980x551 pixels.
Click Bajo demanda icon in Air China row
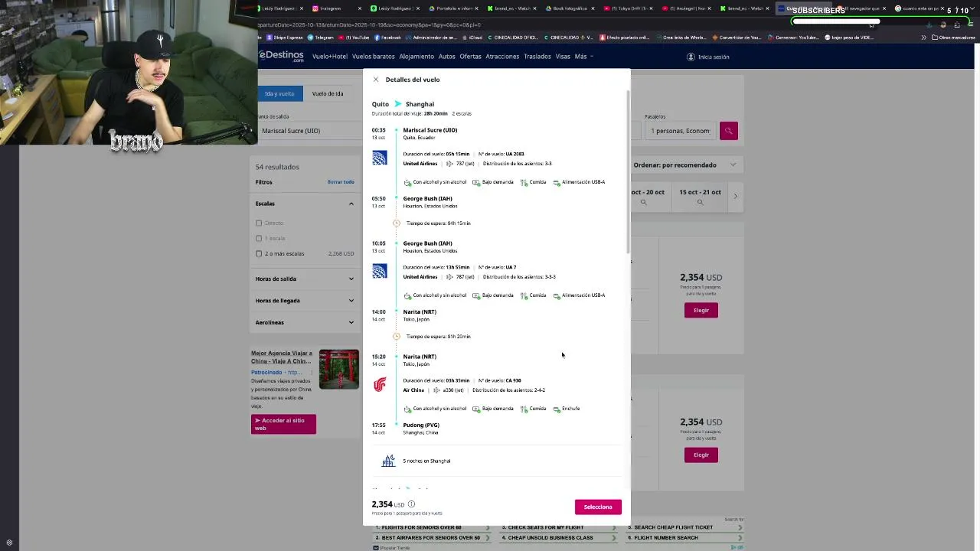(x=476, y=409)
